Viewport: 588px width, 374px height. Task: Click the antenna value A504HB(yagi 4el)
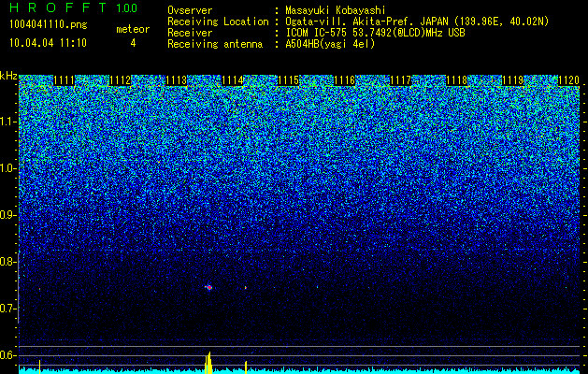(330, 44)
